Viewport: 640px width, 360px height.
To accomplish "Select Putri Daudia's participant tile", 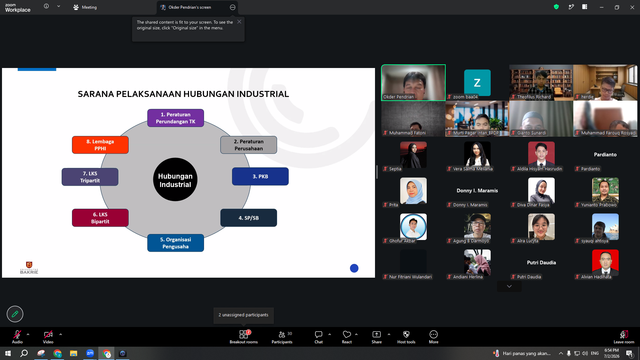I will (x=541, y=264).
